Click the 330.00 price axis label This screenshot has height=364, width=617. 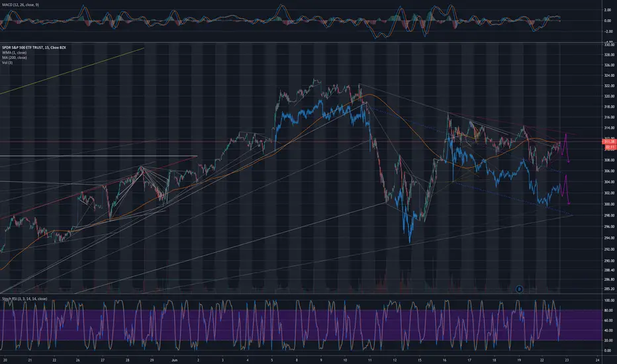609,45
